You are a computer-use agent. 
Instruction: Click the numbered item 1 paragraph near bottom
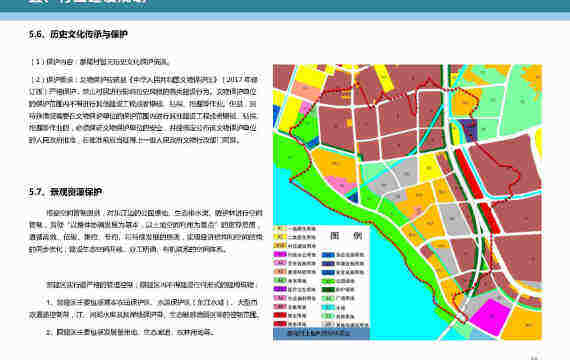[x=145, y=308]
